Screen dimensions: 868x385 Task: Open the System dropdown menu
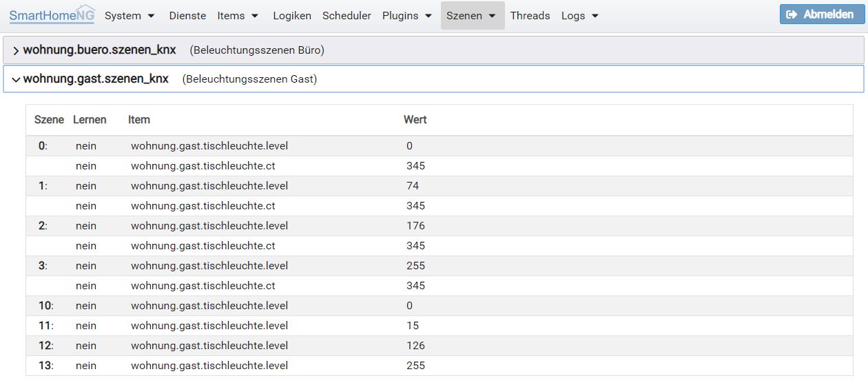[x=130, y=15]
